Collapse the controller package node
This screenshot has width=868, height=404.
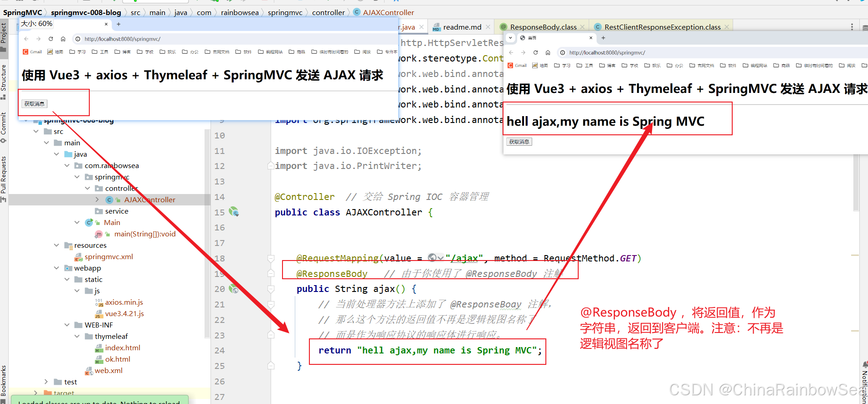click(87, 188)
